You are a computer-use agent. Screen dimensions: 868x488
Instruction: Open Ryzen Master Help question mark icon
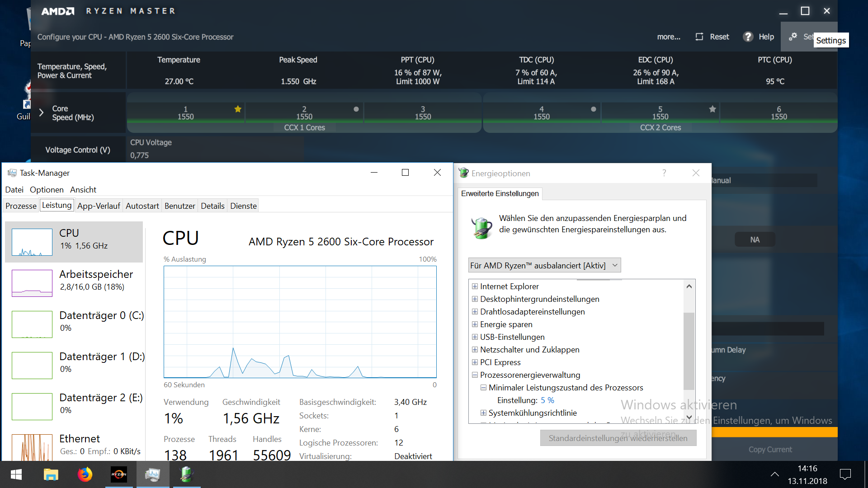coord(748,37)
